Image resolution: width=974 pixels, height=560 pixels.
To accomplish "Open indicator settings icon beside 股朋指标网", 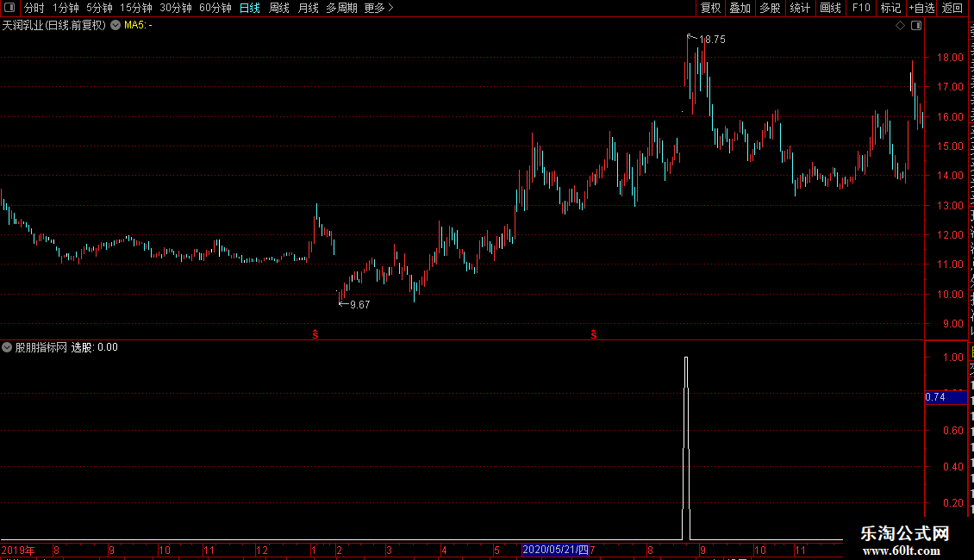I will pyautogui.click(x=7, y=347).
